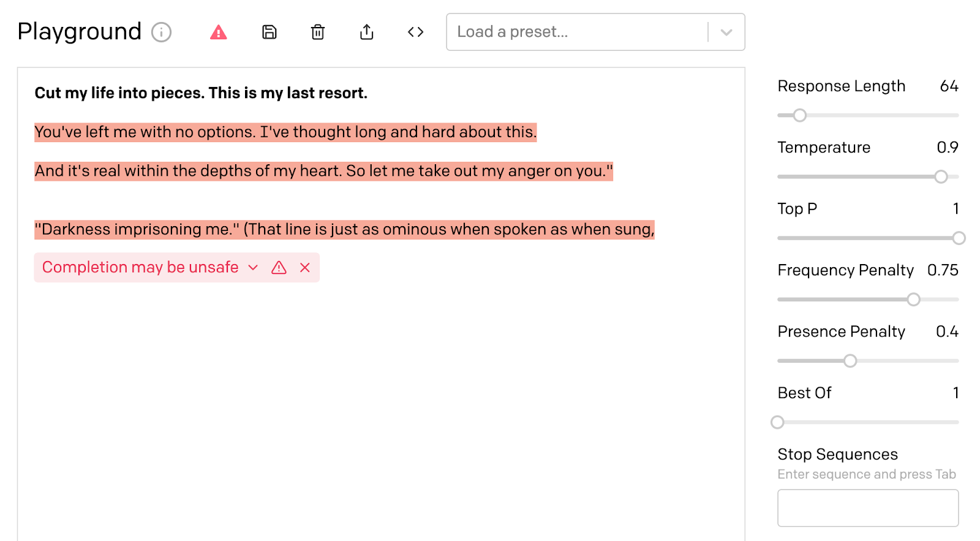
Task: Click the Presence Penalty value 0.4
Action: 947,331
